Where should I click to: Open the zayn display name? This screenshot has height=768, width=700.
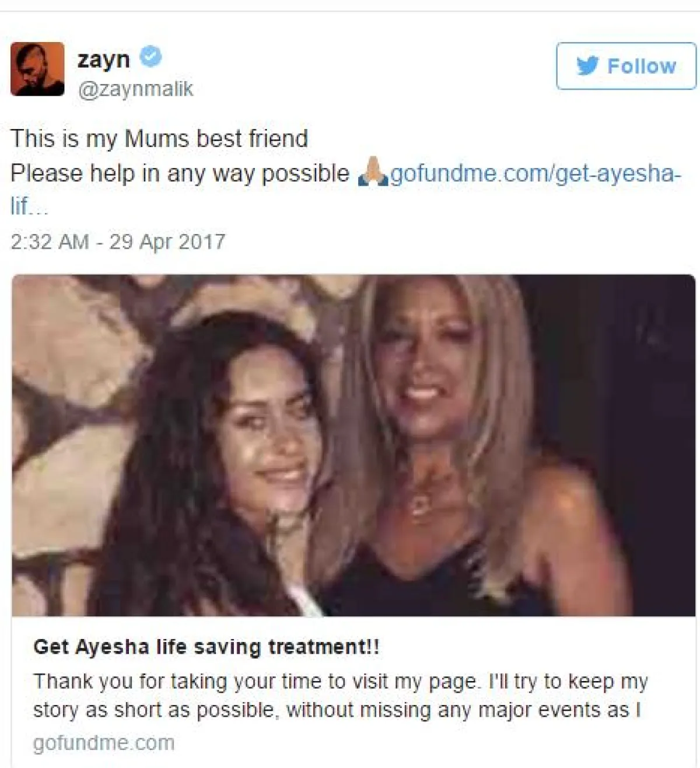(x=104, y=59)
